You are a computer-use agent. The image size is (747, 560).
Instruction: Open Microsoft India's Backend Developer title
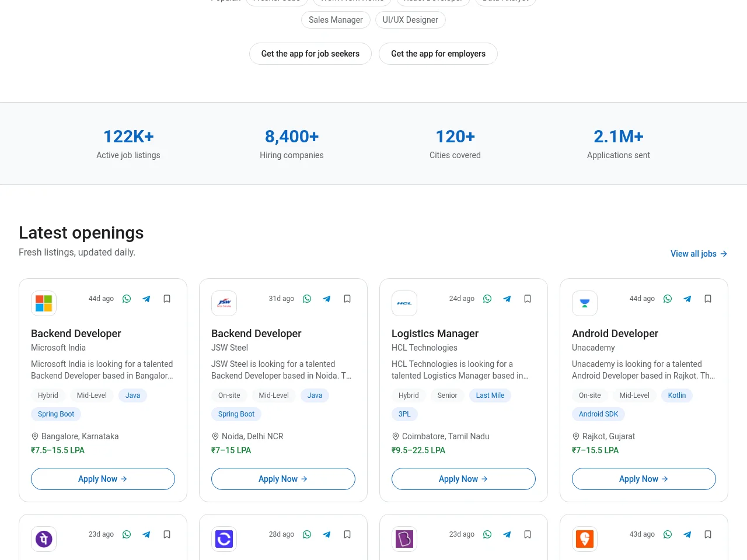[76, 334]
